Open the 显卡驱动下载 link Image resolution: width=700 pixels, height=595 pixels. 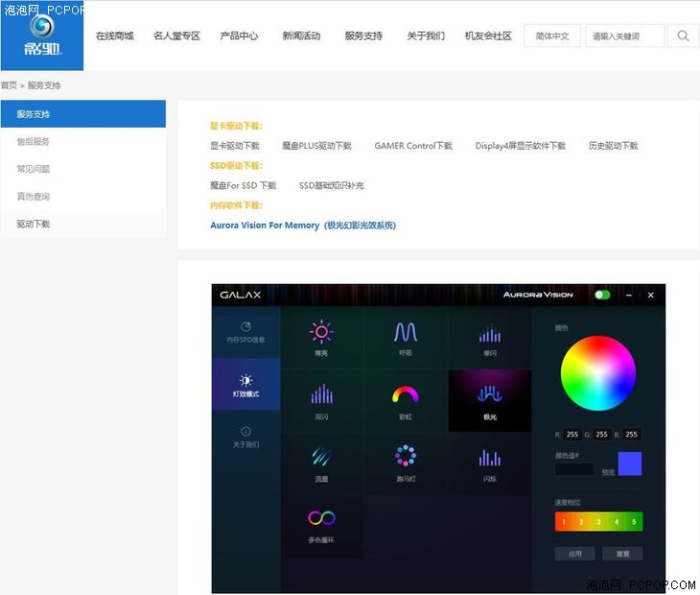235,146
